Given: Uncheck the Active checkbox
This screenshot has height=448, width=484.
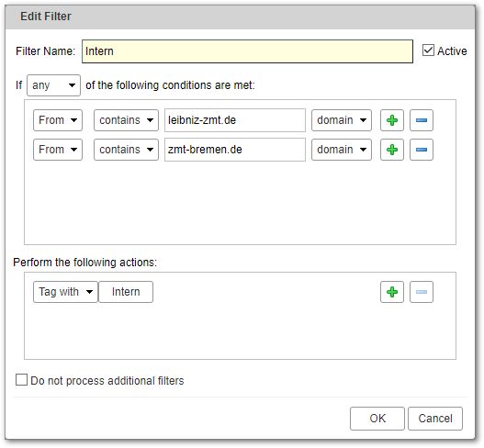Looking at the screenshot, I should point(428,50).
